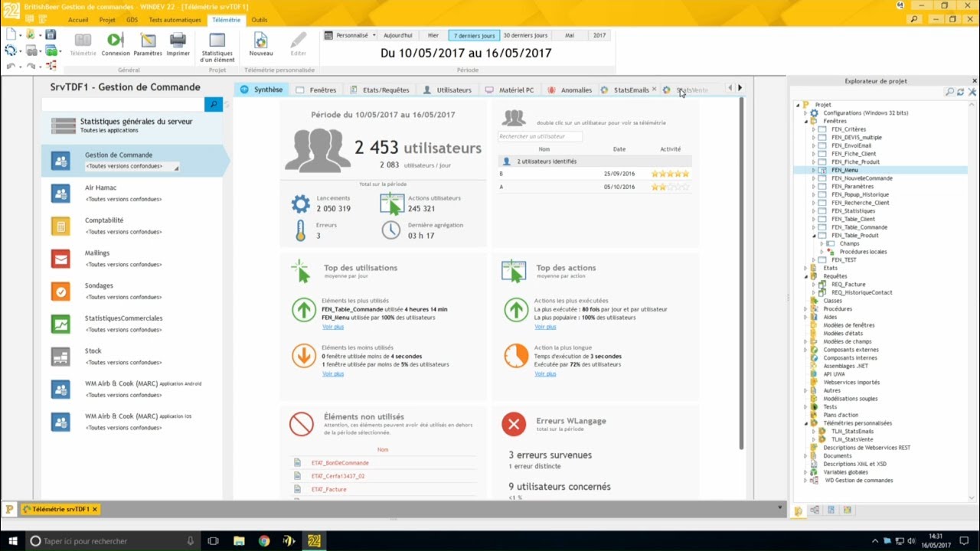
Task: Expand the FEN_Critères tree node
Action: [814, 129]
